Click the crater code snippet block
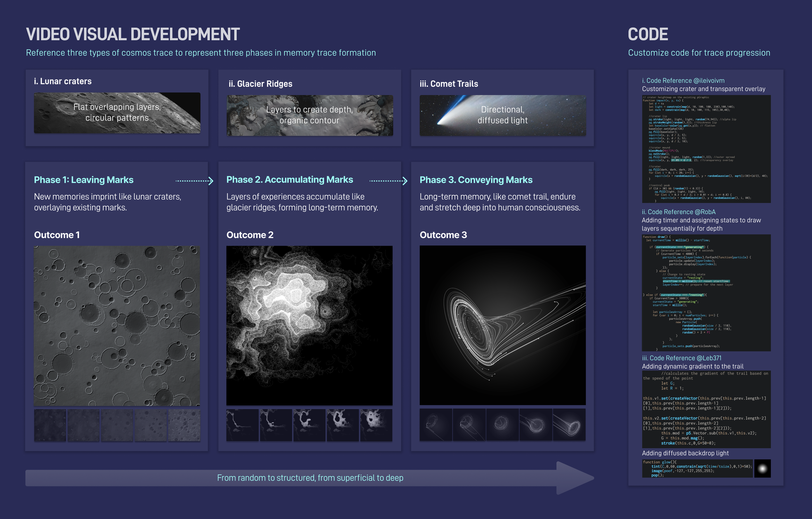This screenshot has height=519, width=812. coord(706,149)
